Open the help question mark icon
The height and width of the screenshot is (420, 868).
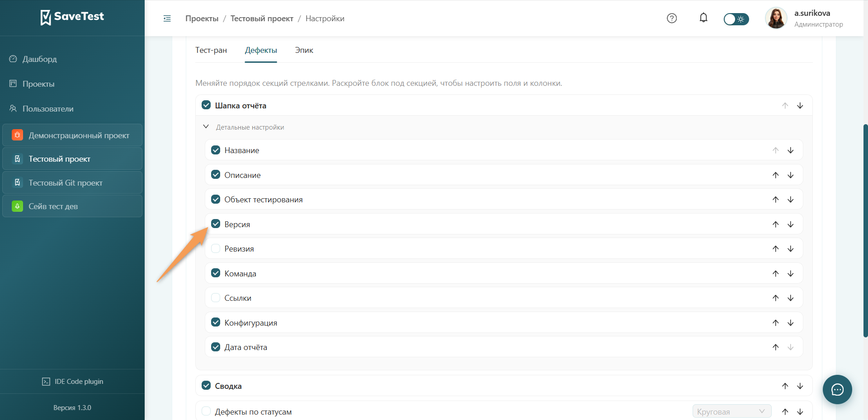point(672,18)
